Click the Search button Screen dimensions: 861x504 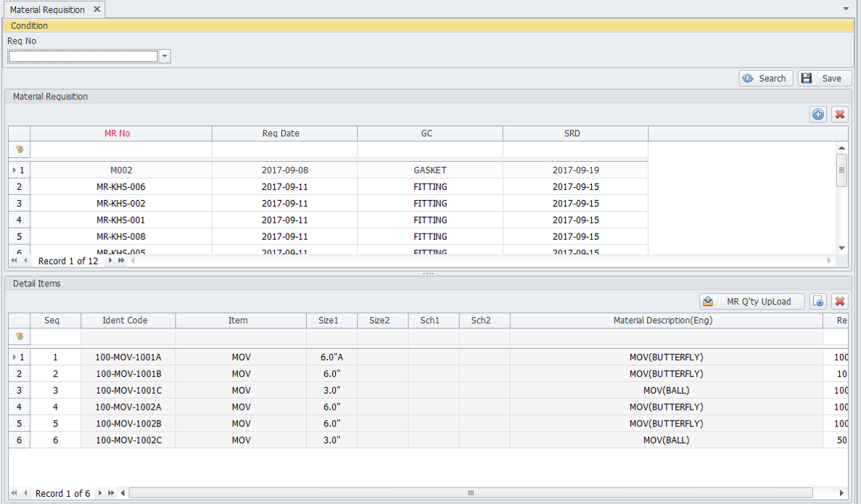coord(766,78)
